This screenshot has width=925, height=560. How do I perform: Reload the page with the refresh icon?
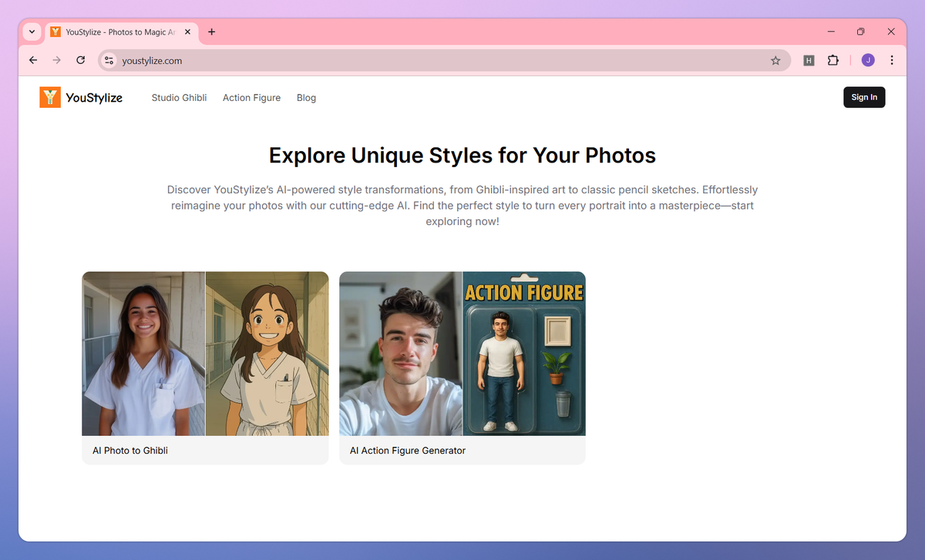tap(80, 60)
